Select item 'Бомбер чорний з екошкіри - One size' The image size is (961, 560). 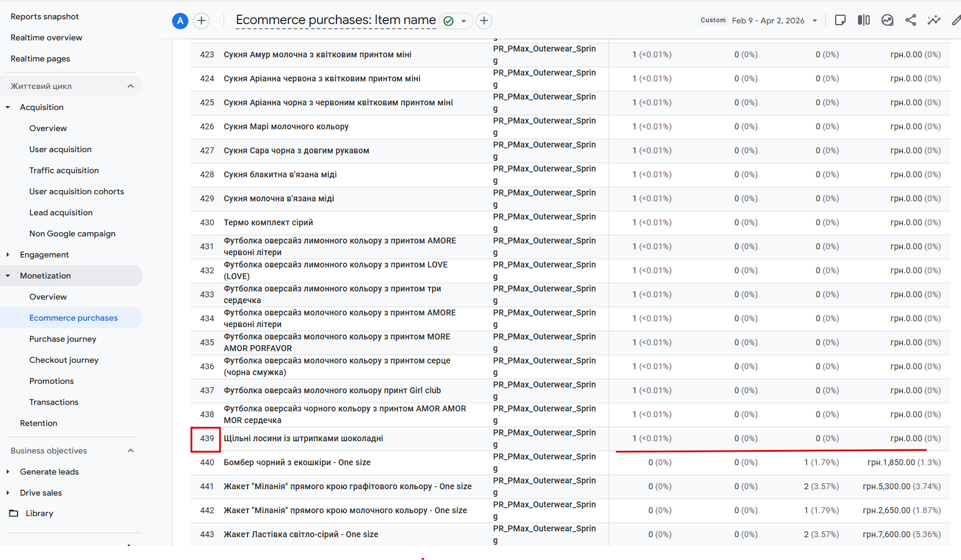pyautogui.click(x=297, y=462)
